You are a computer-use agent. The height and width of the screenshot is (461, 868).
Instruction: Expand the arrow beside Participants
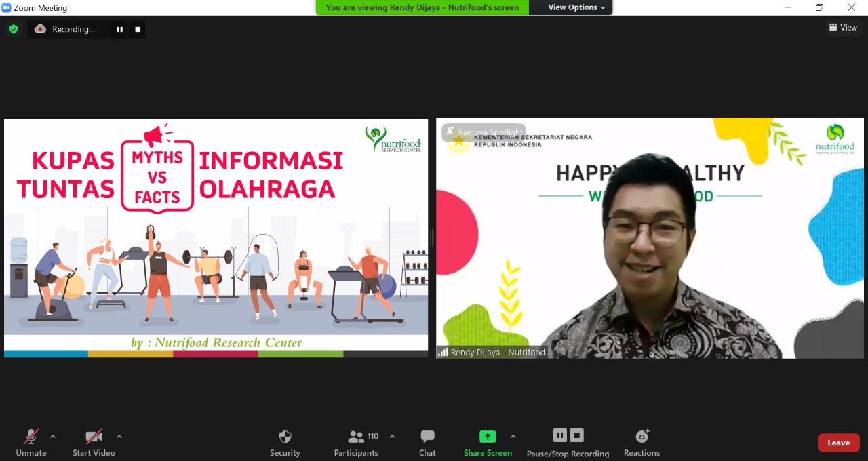point(392,437)
